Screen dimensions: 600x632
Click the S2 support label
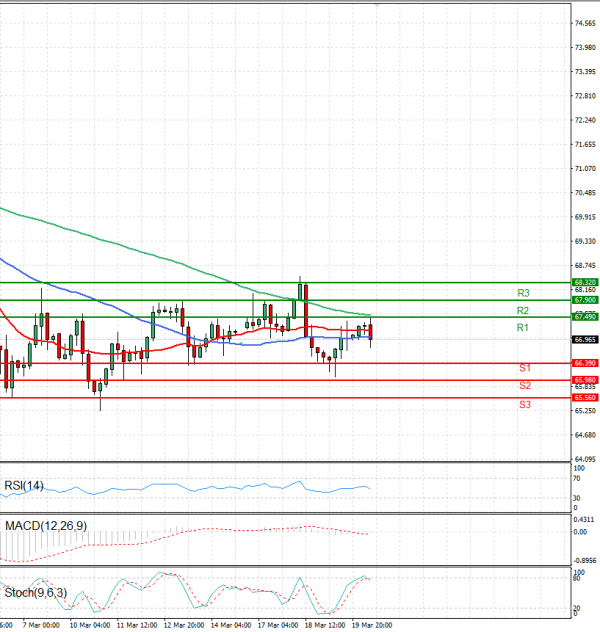(x=525, y=386)
